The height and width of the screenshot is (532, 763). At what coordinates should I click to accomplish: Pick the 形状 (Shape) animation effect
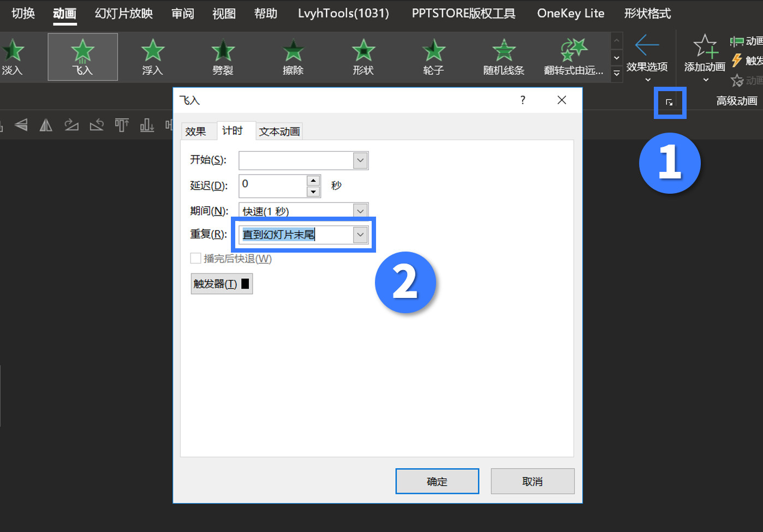[x=363, y=57]
